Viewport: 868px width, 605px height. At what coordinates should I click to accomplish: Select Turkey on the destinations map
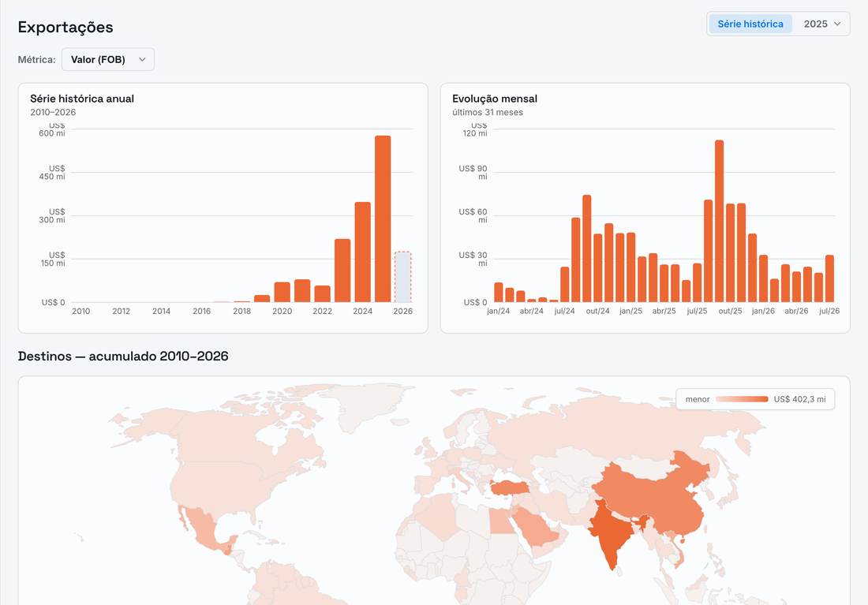(x=509, y=487)
